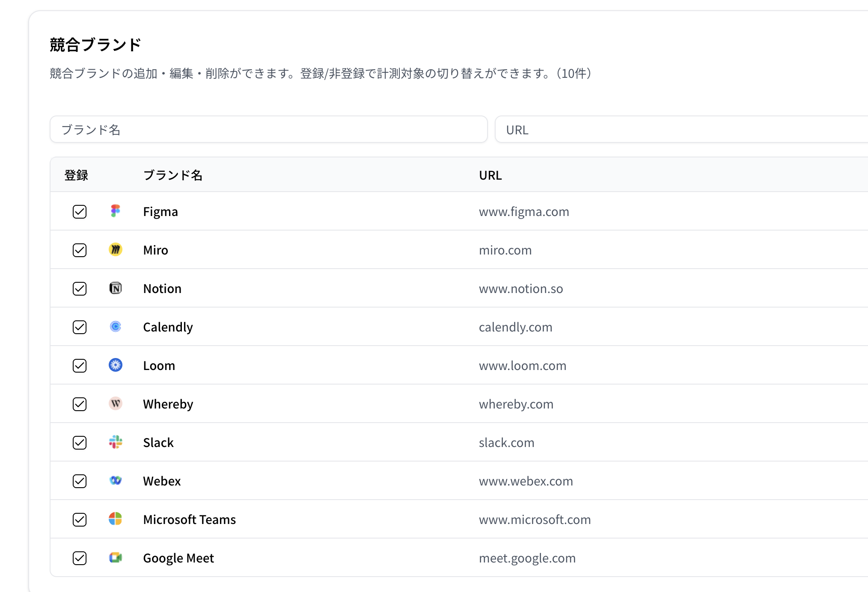Image resolution: width=868 pixels, height=592 pixels.
Task: Click the meet.google.com URL
Action: tap(527, 558)
